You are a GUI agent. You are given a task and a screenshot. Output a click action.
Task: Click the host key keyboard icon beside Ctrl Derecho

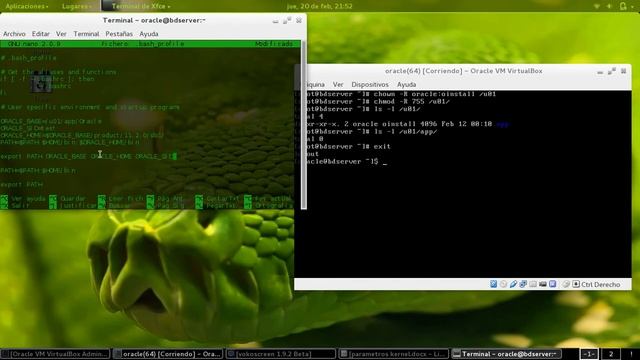[576, 284]
